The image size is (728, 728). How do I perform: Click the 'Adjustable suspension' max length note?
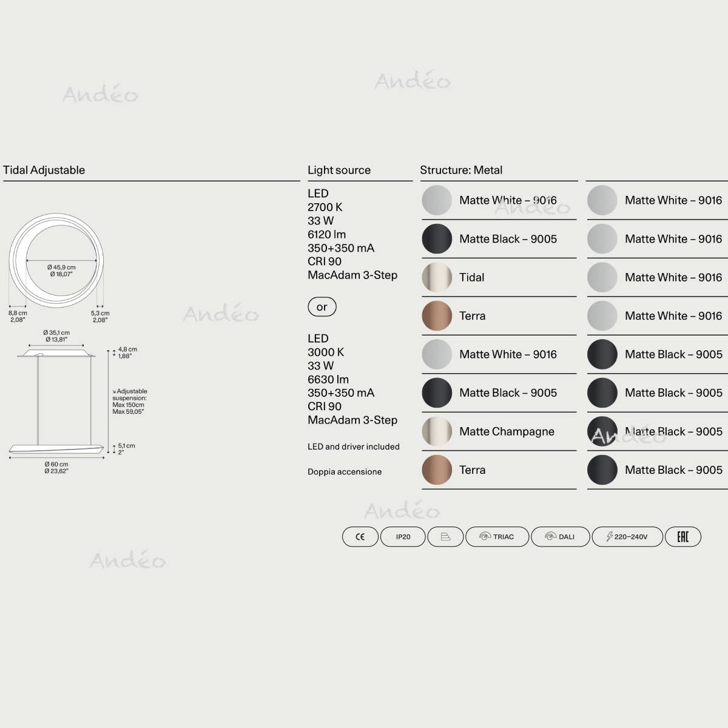pos(130,402)
